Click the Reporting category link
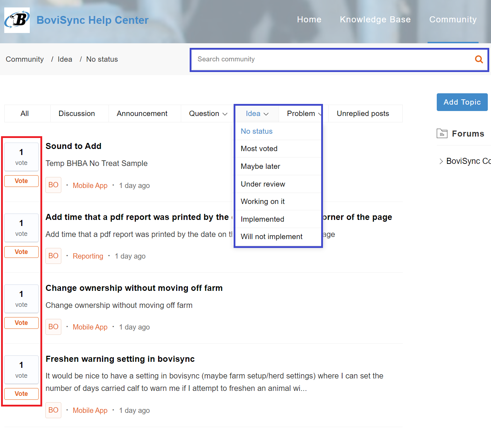The width and height of the screenshot is (491, 448). click(88, 256)
